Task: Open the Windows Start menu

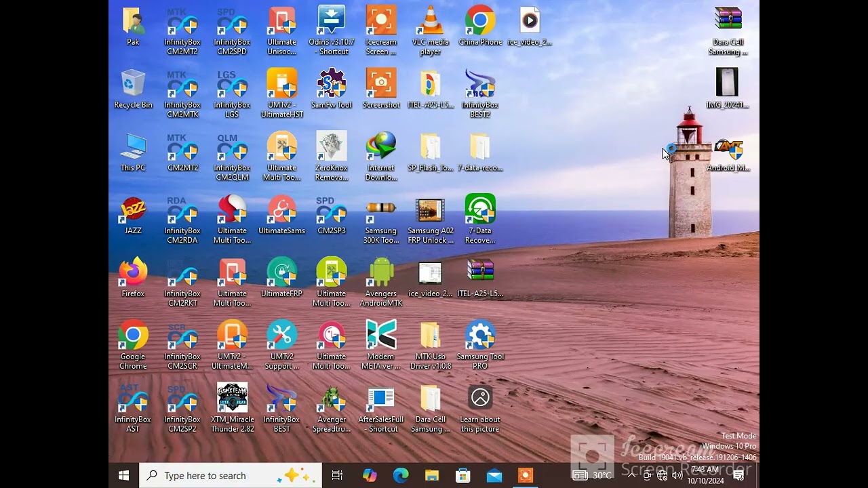Action: click(123, 475)
